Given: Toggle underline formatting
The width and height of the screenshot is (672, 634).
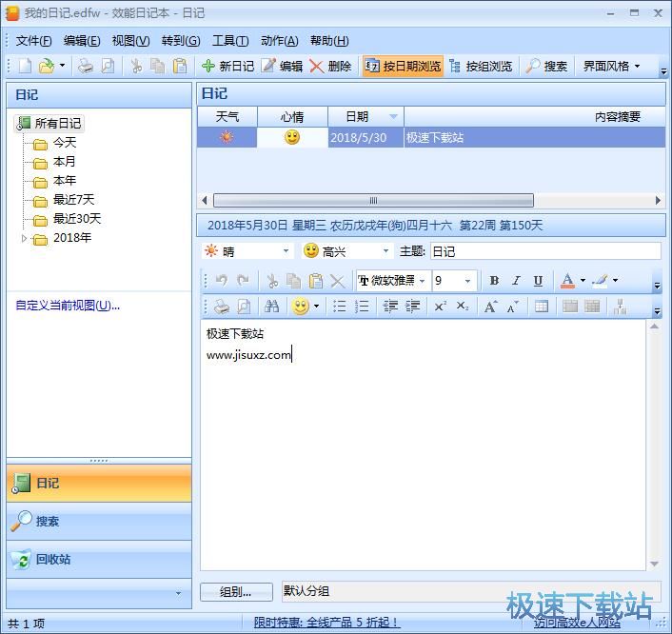Looking at the screenshot, I should [538, 281].
